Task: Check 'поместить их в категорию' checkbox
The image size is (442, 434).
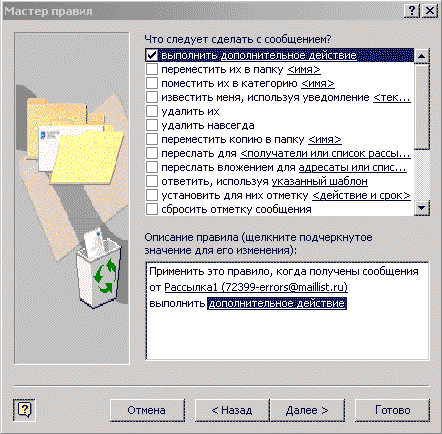Action: [152, 83]
